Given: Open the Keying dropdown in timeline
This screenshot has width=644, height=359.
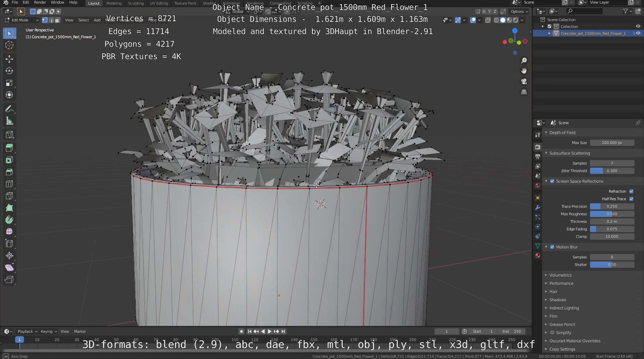Looking at the screenshot, I should (49, 331).
